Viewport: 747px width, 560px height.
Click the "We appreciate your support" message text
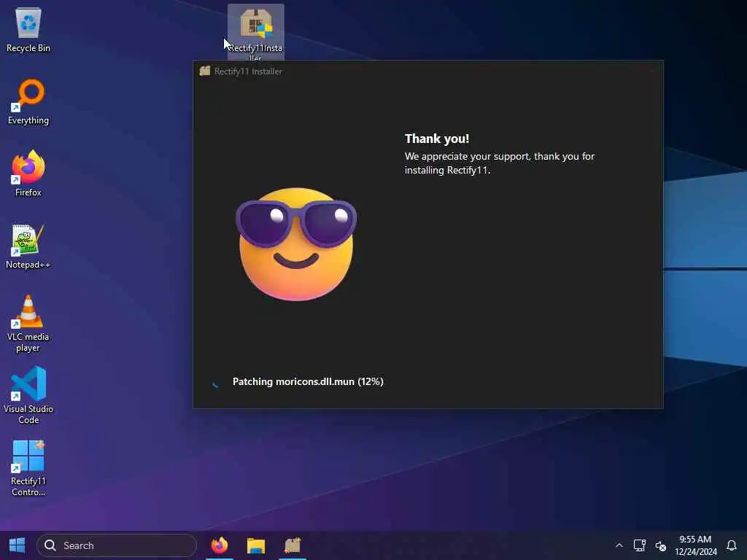coord(499,163)
